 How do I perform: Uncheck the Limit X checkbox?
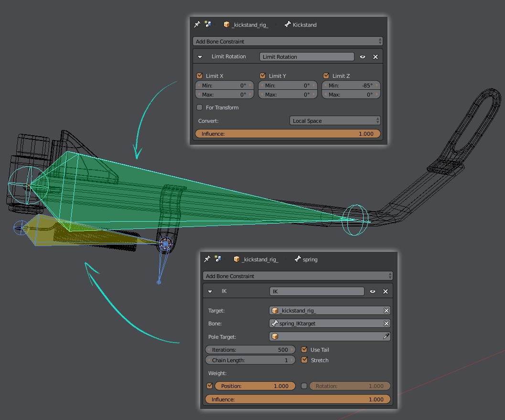[200, 75]
